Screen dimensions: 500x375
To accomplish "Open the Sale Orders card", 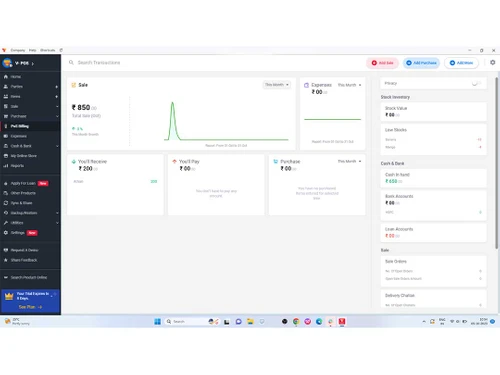I will (x=433, y=271).
